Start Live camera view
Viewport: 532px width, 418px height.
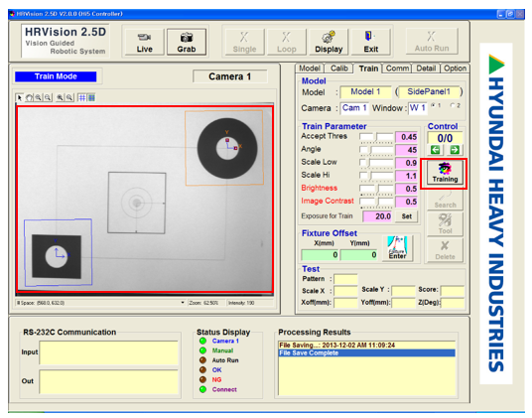point(145,43)
